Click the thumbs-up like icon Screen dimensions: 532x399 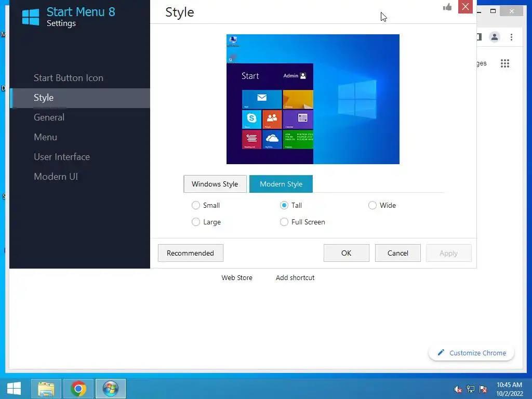click(x=447, y=7)
